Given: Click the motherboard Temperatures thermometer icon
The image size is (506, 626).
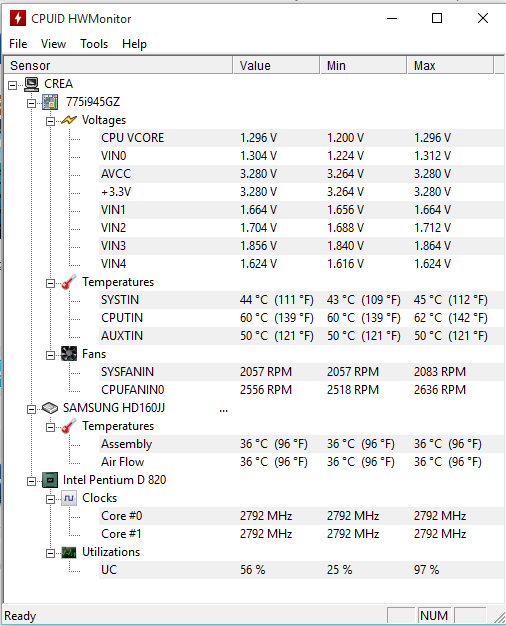Looking at the screenshot, I should coord(69,282).
